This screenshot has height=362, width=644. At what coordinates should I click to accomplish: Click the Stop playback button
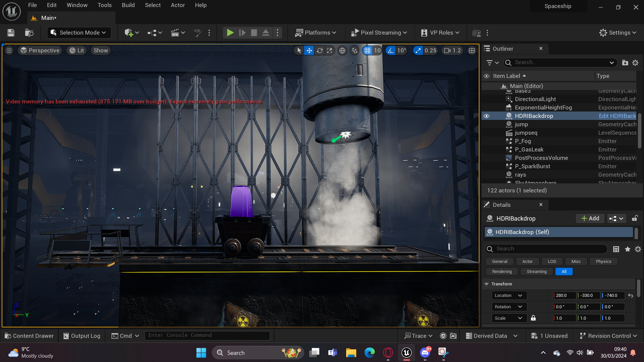[x=254, y=33]
